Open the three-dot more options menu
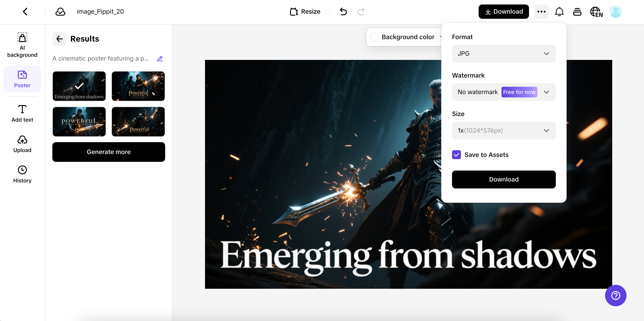This screenshot has height=321, width=644. (541, 11)
